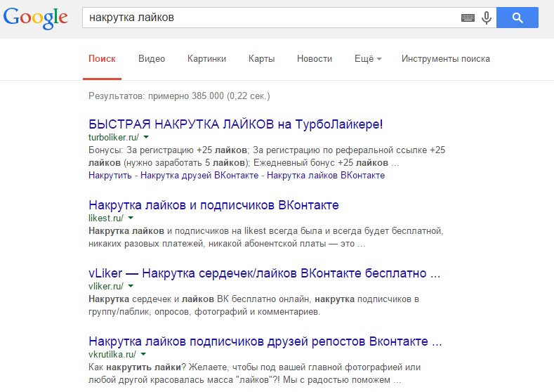Image resolution: width=554 pixels, height=392 pixels.
Task: Expand the arrow next to vliker.ru
Action: coord(131,286)
